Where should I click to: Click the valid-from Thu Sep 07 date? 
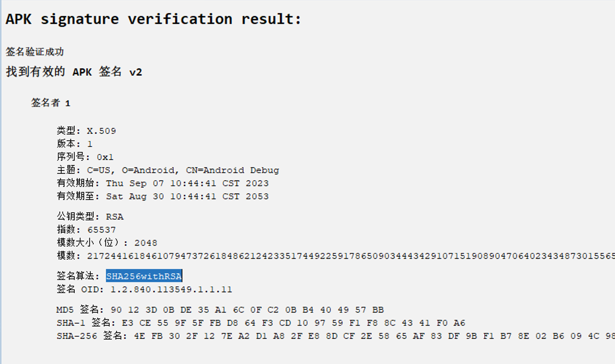(187, 183)
